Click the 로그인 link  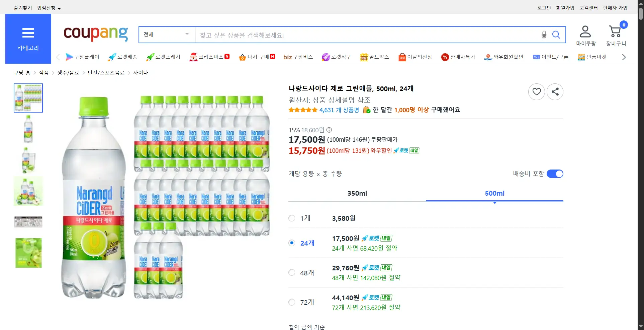pyautogui.click(x=544, y=8)
